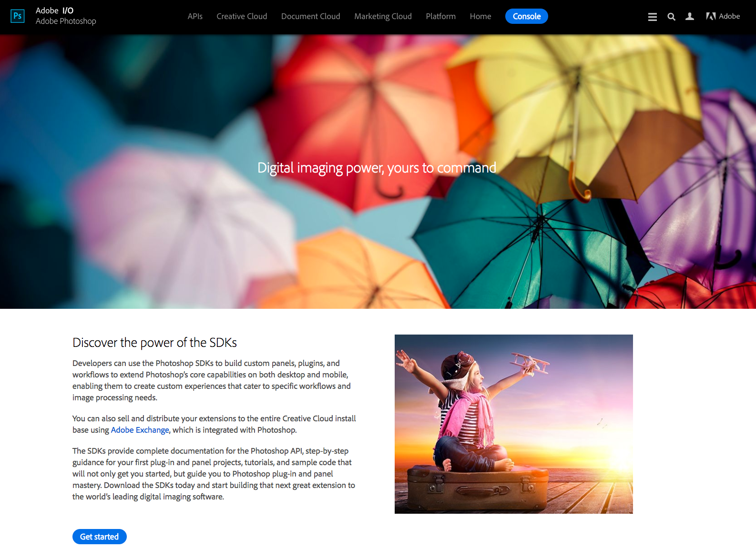Click the girl on suitcase image

coord(514,424)
